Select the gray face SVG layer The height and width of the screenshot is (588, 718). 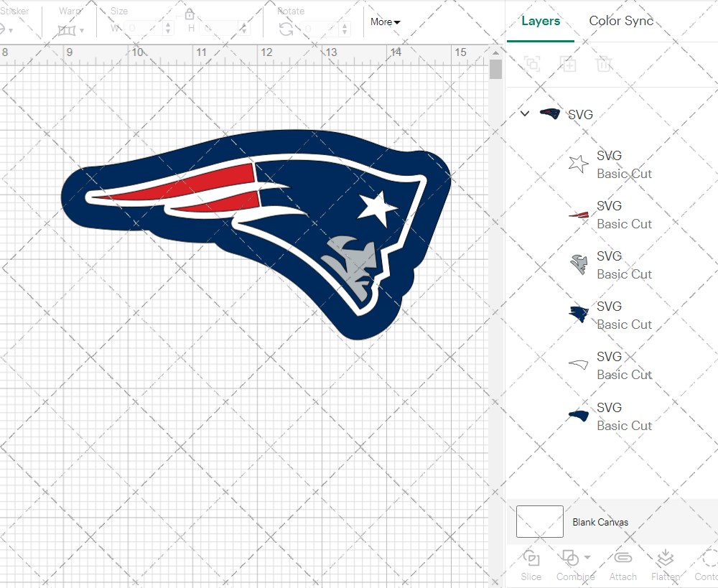pyautogui.click(x=609, y=265)
